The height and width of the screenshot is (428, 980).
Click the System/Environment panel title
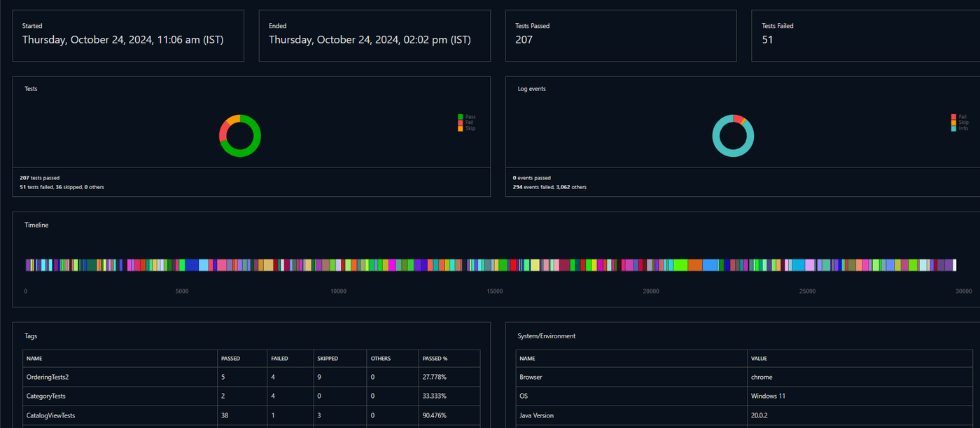click(547, 336)
